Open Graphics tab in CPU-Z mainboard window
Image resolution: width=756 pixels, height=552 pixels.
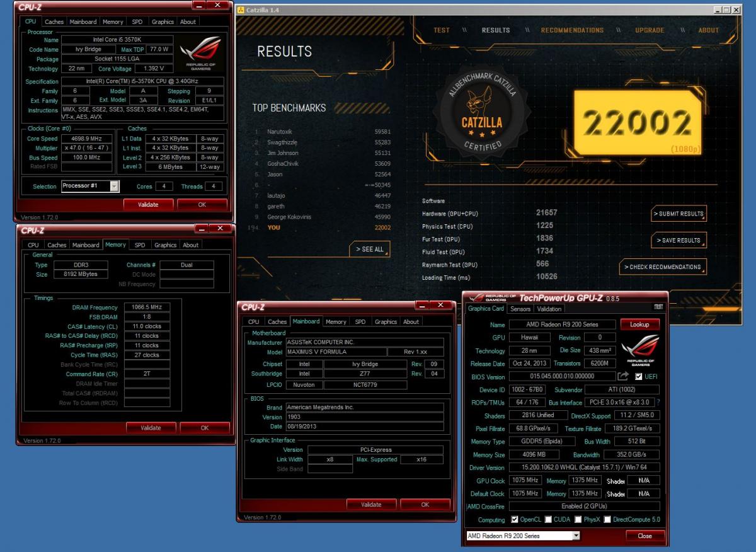pyautogui.click(x=386, y=321)
